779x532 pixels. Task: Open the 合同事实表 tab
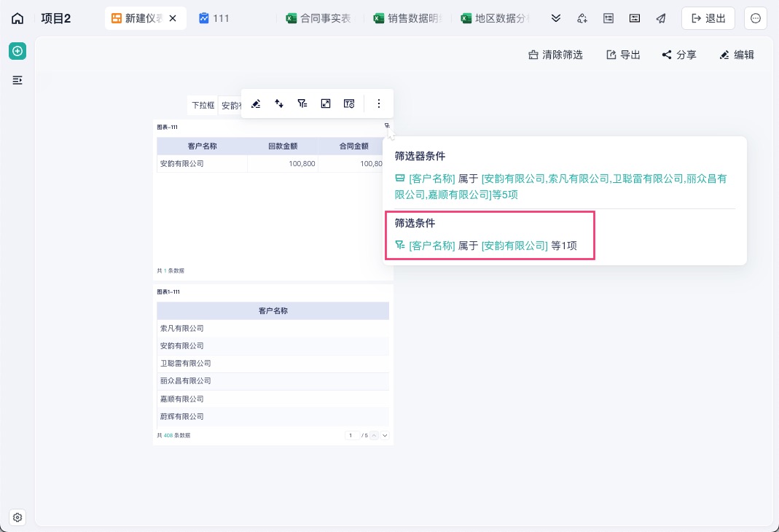[x=319, y=18]
